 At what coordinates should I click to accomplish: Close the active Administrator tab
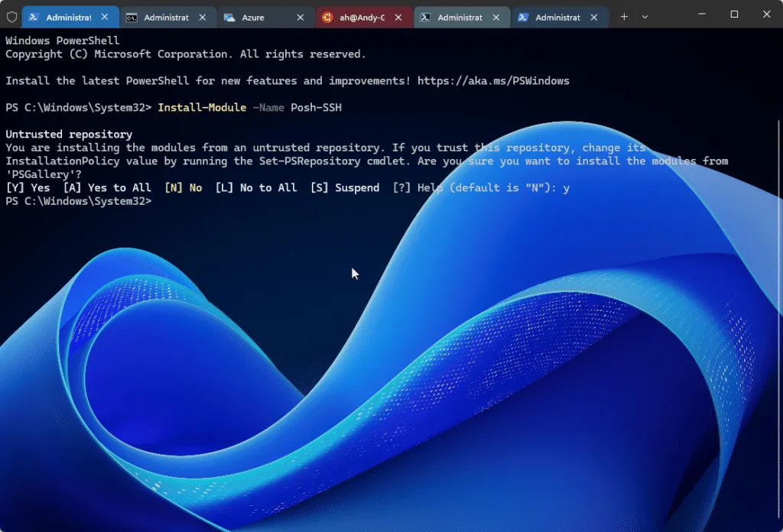(104, 16)
